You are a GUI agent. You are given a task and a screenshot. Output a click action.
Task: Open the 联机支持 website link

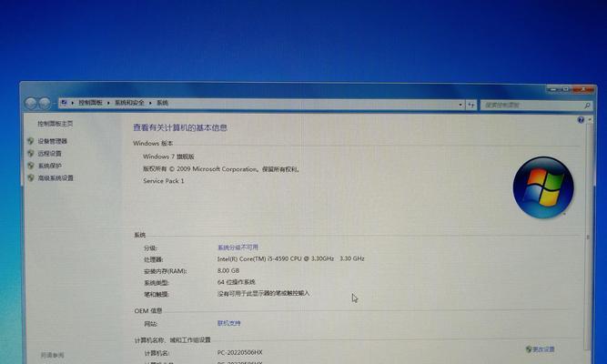[x=228, y=323]
